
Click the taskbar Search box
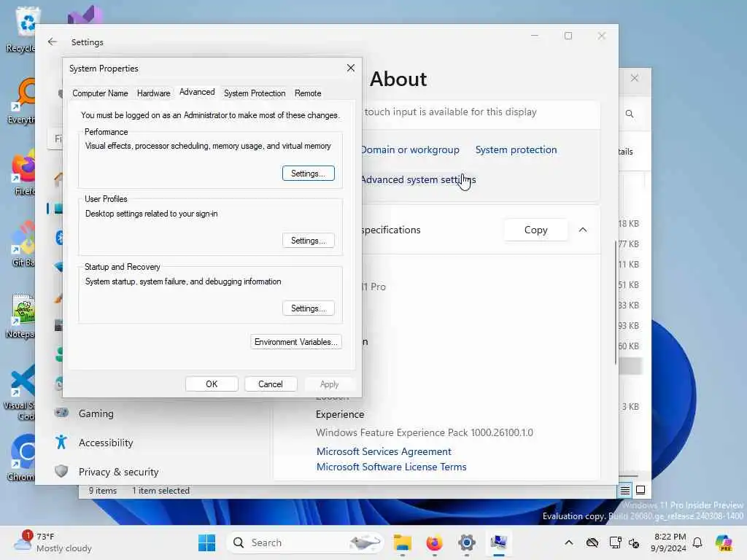click(x=305, y=542)
